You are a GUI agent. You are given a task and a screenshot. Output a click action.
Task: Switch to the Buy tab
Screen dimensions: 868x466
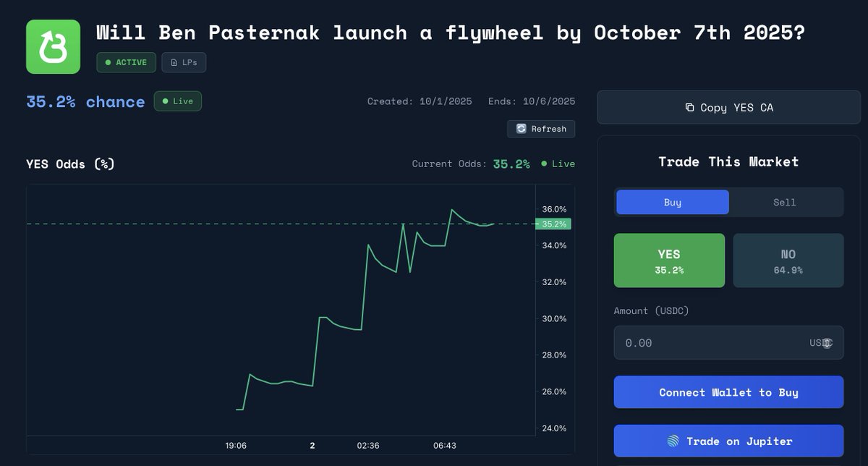click(673, 203)
